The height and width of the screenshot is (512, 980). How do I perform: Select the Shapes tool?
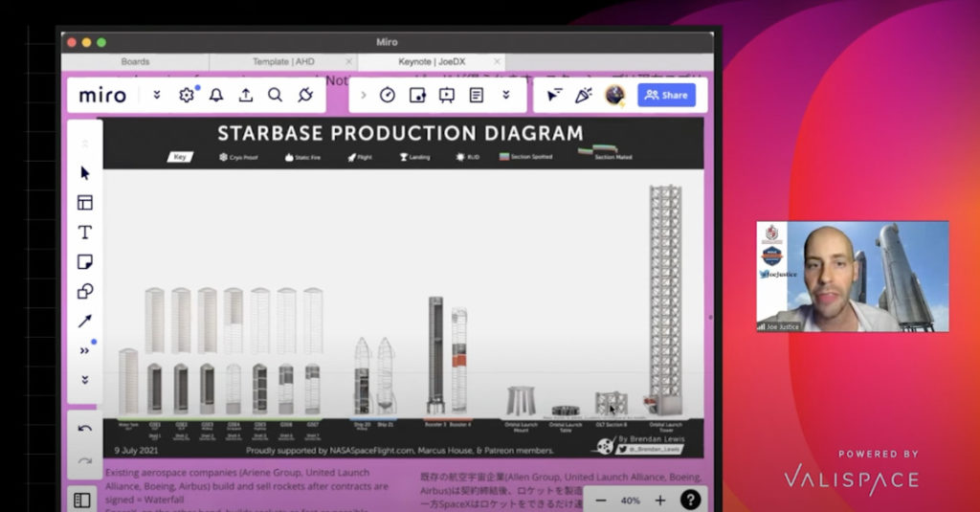(85, 291)
